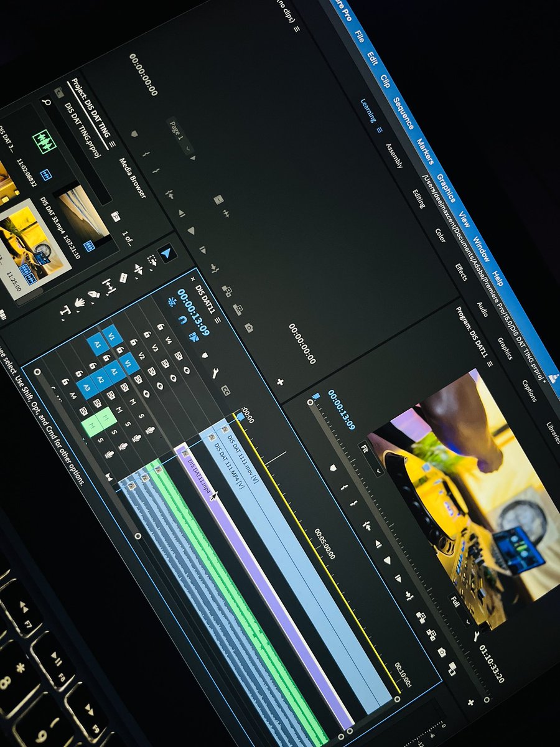Play clip in the Source monitor
Viewport: 560px width, 747px height.
(191, 230)
